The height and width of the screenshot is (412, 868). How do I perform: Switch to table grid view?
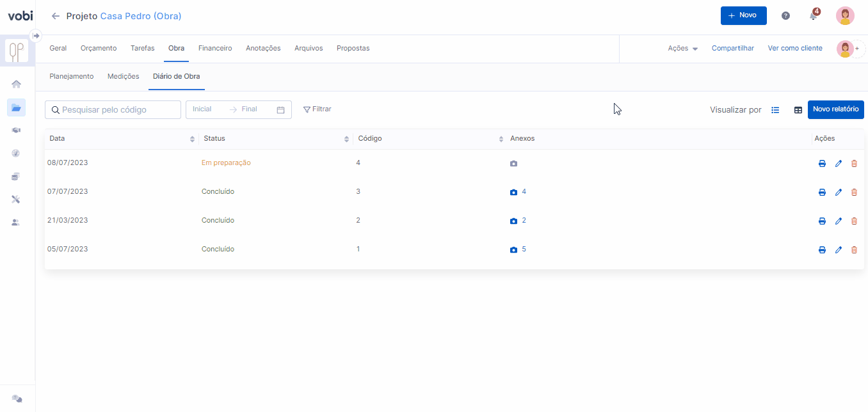[798, 110]
